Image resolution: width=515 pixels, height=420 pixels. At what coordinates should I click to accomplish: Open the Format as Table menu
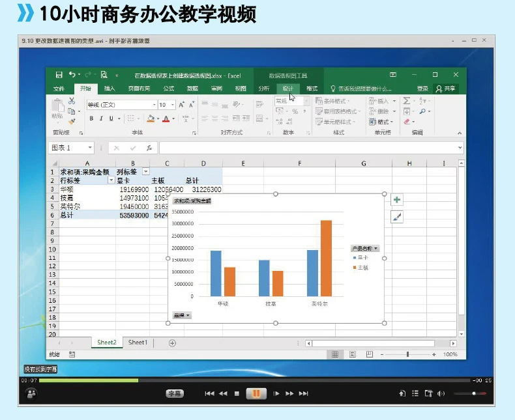(338, 111)
